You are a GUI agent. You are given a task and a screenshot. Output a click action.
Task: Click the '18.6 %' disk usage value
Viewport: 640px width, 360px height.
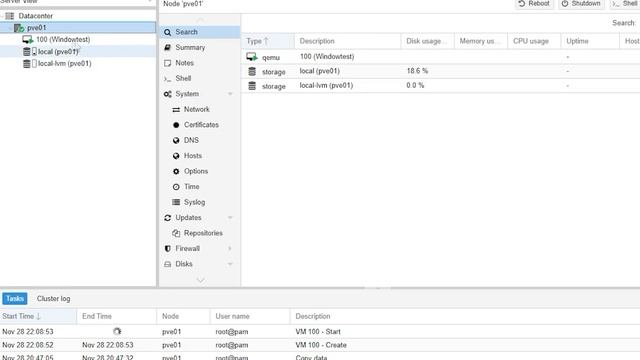pyautogui.click(x=417, y=71)
